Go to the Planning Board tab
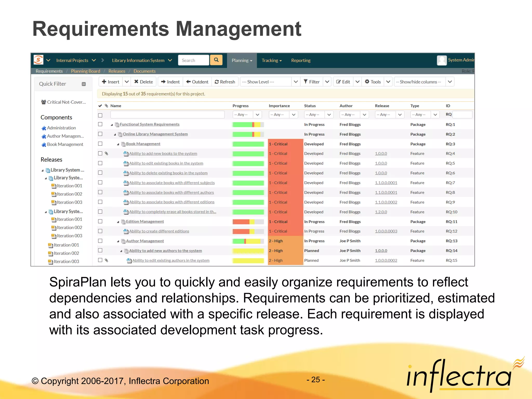This screenshot has width=532, height=399. 85,71
